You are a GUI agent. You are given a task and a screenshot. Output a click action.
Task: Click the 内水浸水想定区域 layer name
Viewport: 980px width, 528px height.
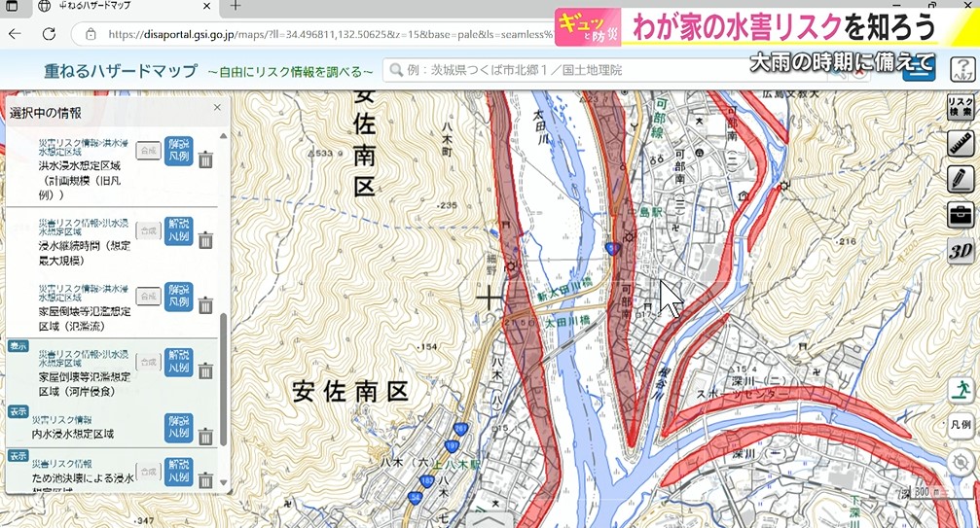(73, 434)
